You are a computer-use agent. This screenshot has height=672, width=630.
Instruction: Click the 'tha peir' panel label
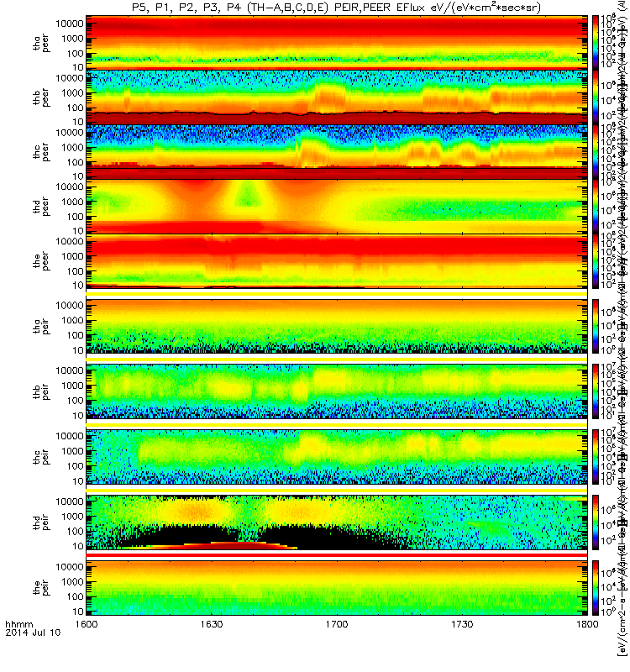coord(41,326)
